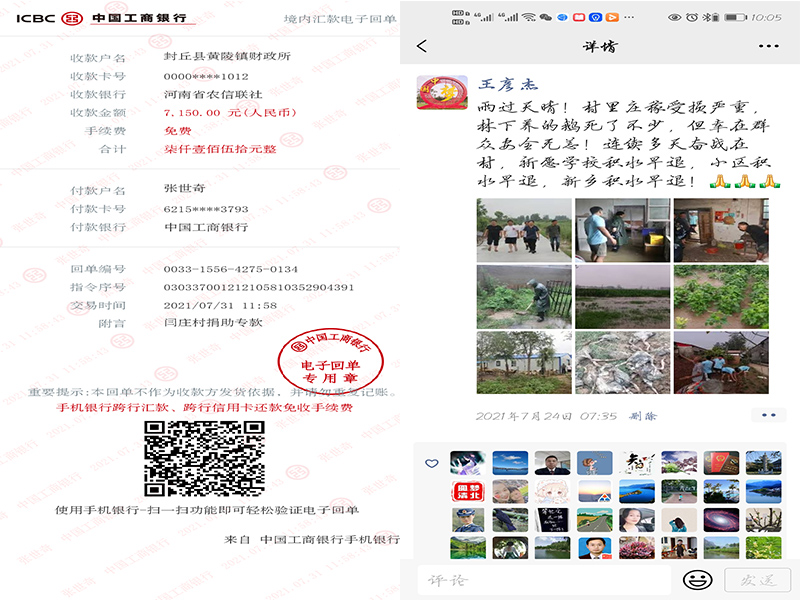Click the two-dot like/comment popup button
This screenshot has width=800, height=600.
tap(768, 415)
